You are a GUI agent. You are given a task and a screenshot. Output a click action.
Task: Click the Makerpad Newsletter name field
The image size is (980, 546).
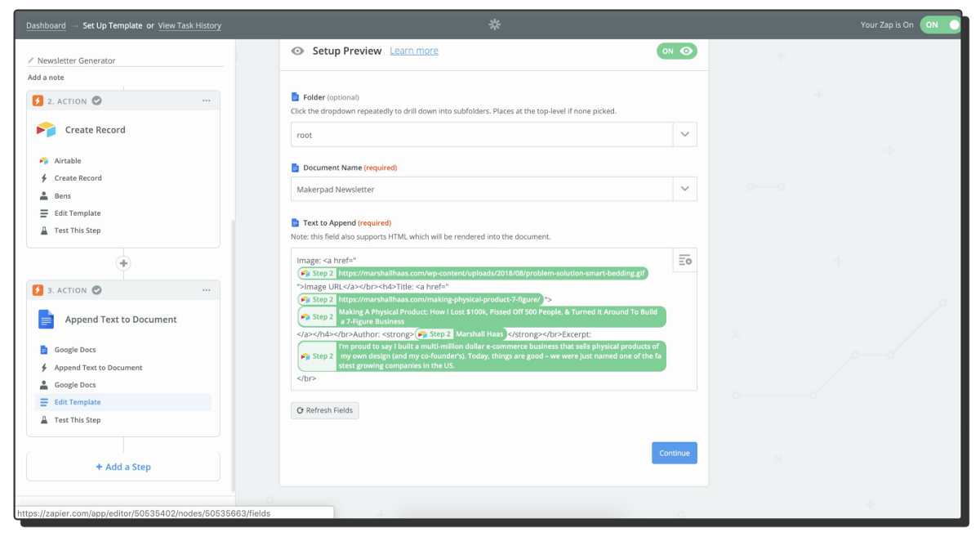click(482, 189)
